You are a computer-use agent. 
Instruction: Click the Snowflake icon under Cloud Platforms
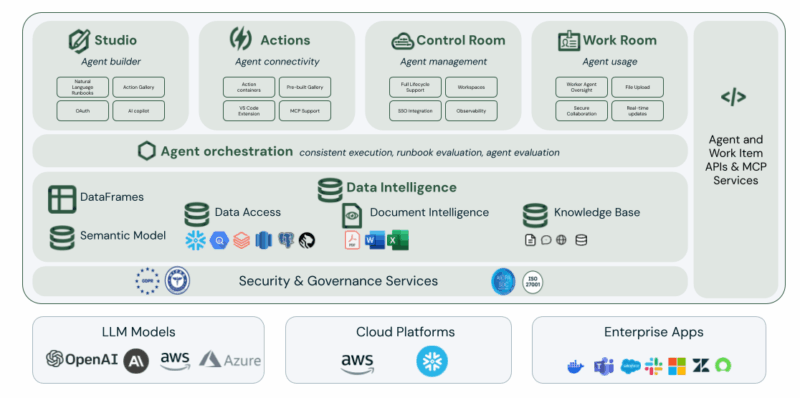(x=432, y=361)
